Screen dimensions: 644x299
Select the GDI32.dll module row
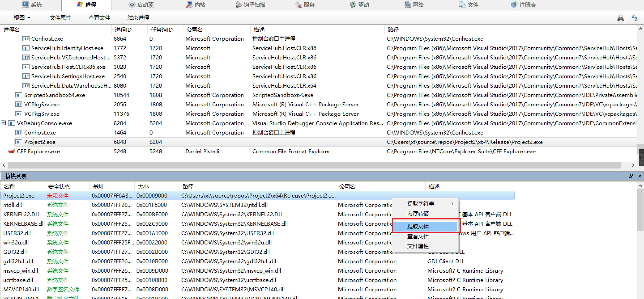(x=258, y=252)
